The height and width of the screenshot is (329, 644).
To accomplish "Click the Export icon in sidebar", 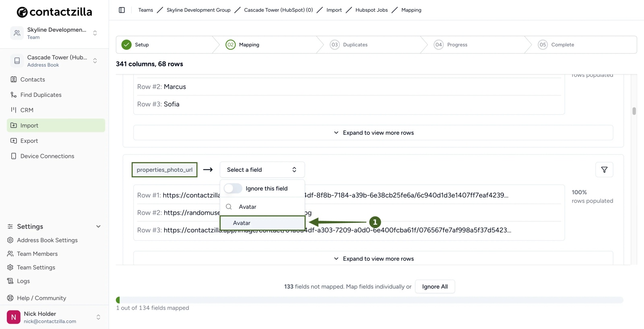I will click(x=14, y=141).
